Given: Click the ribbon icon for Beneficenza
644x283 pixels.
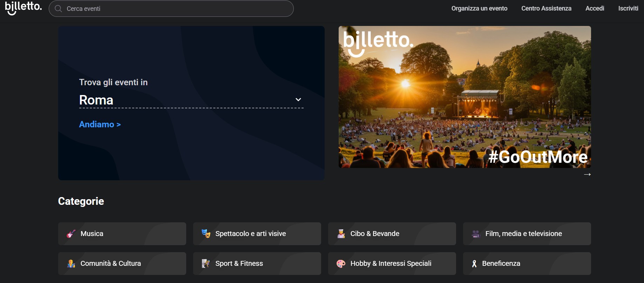Looking at the screenshot, I should point(474,264).
